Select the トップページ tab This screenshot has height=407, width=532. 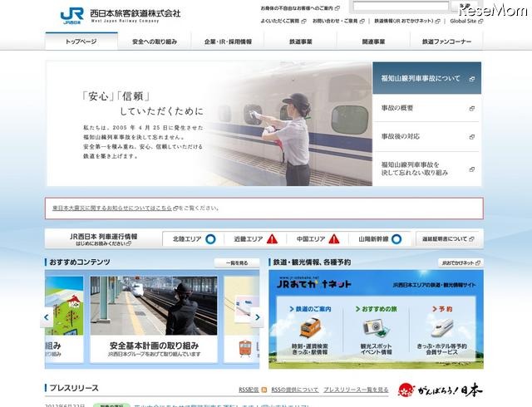pyautogui.click(x=81, y=42)
